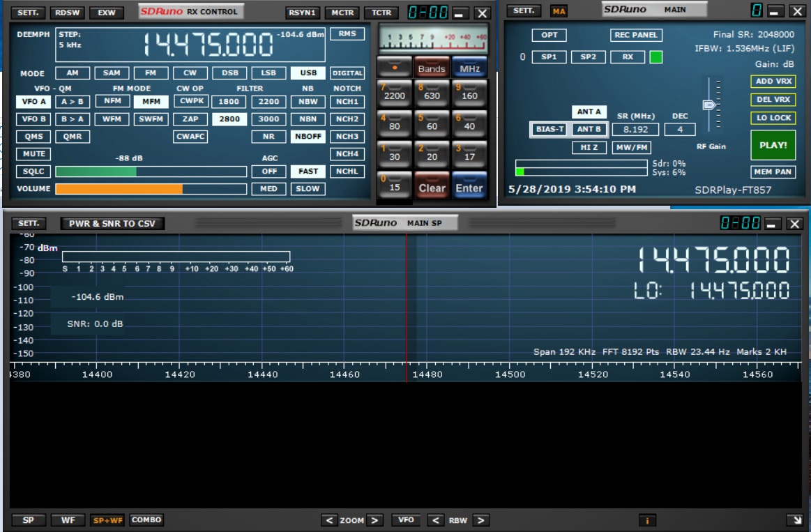Select the 2800 filter bandwidth
The image size is (811, 532).
point(229,119)
